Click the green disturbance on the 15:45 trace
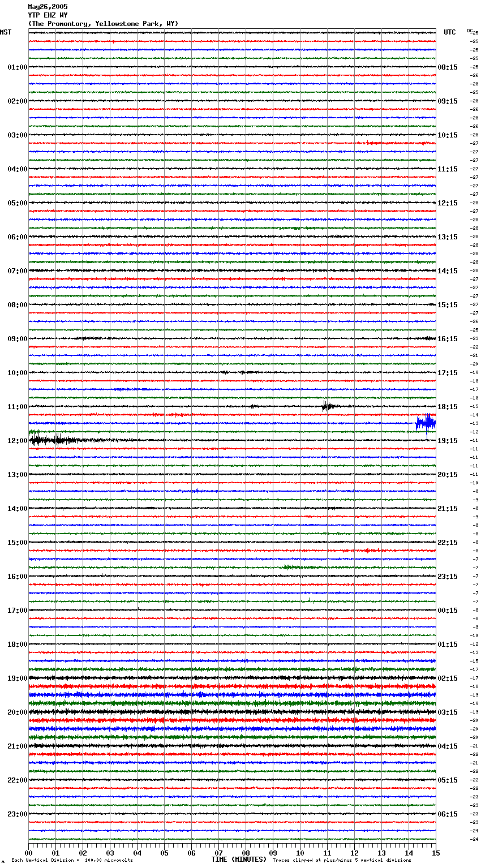 pos(299,567)
